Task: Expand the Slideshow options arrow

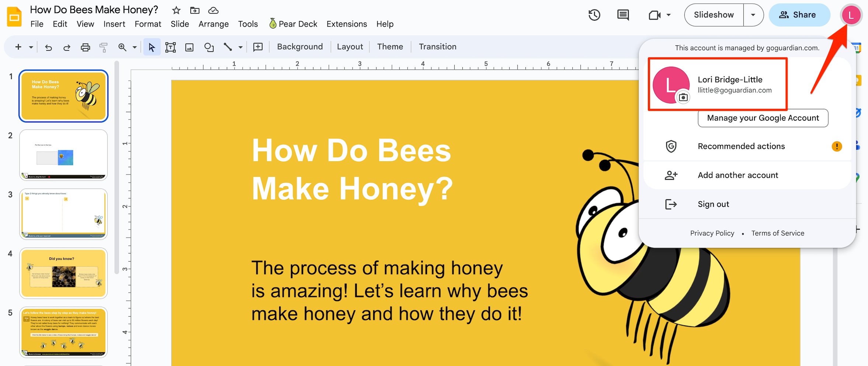Action: (x=753, y=15)
